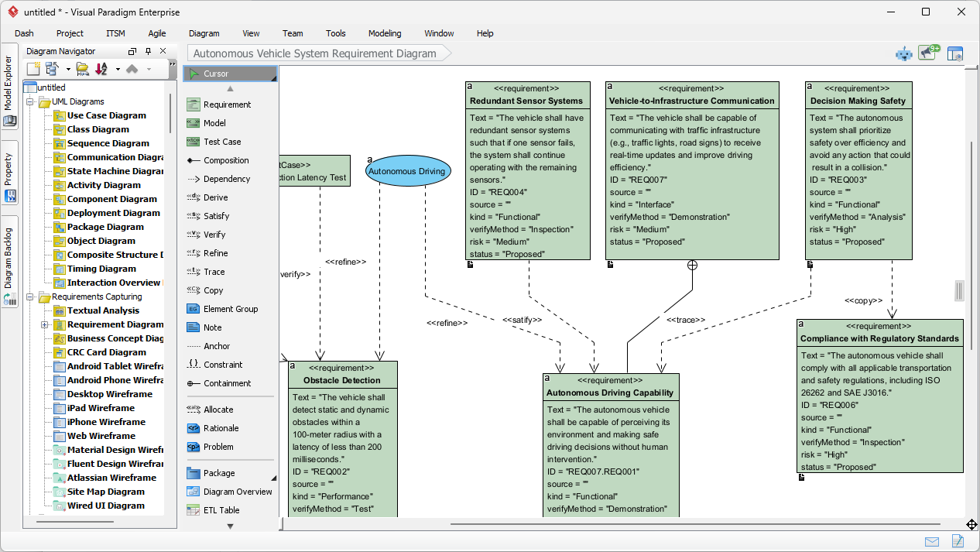Open the announcements megaphone with 9+ badge
Screen dimensions: 980x552
[928, 53]
